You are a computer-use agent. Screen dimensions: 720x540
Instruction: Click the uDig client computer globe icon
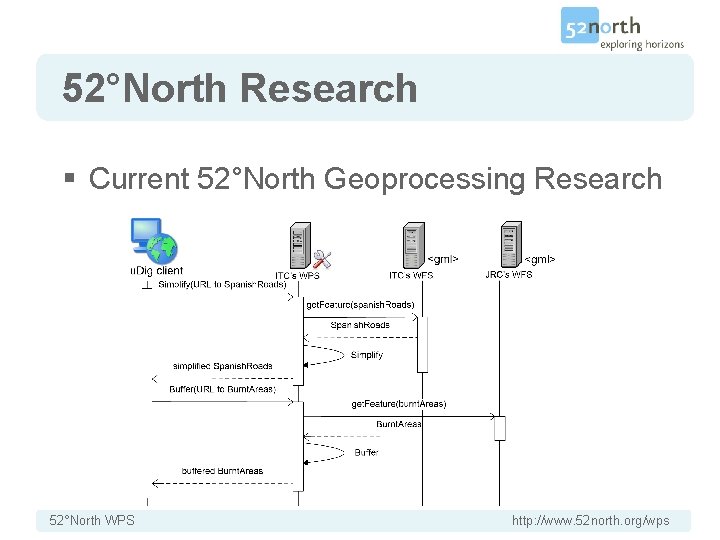pos(154,241)
